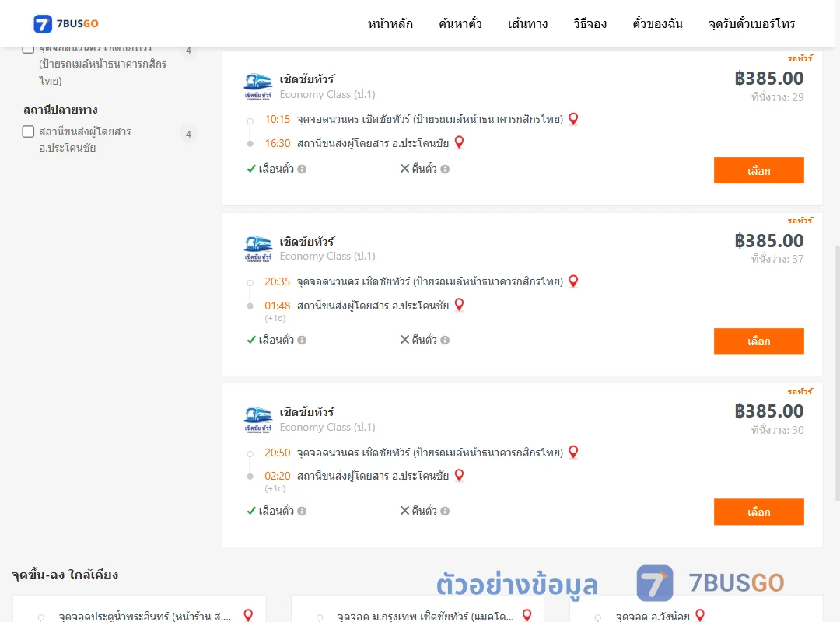
Task: Tick สถานีขนส่งผู้โดยสาร อ.ประโคนชัย destination checkbox
Action: 29,131
